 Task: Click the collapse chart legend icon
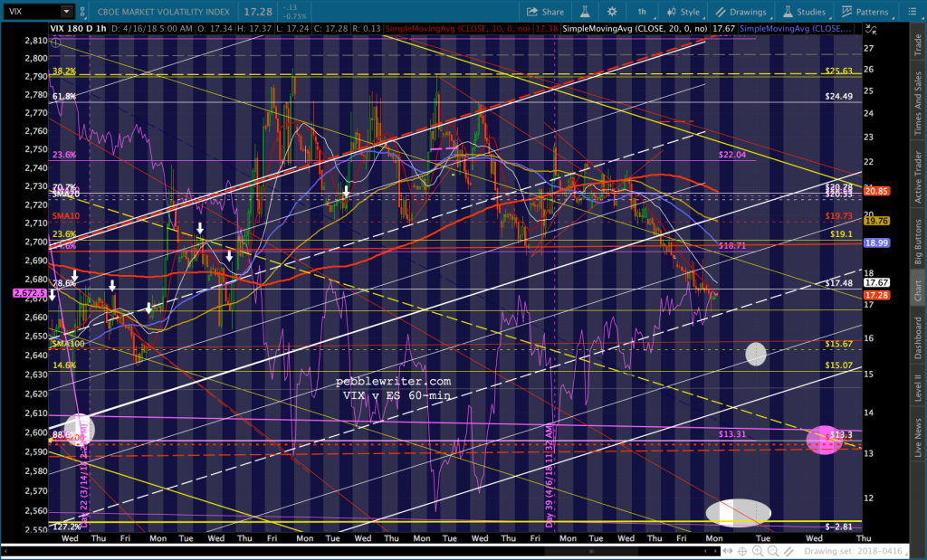point(870,28)
